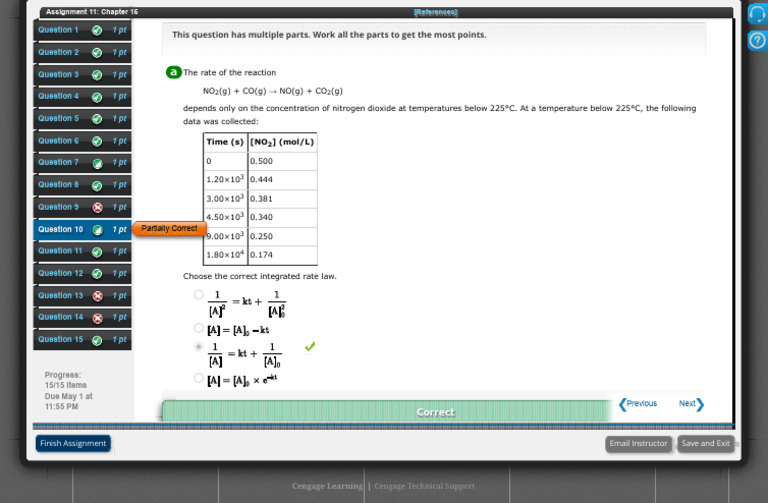Click the green check icon on Question 12

click(97, 274)
